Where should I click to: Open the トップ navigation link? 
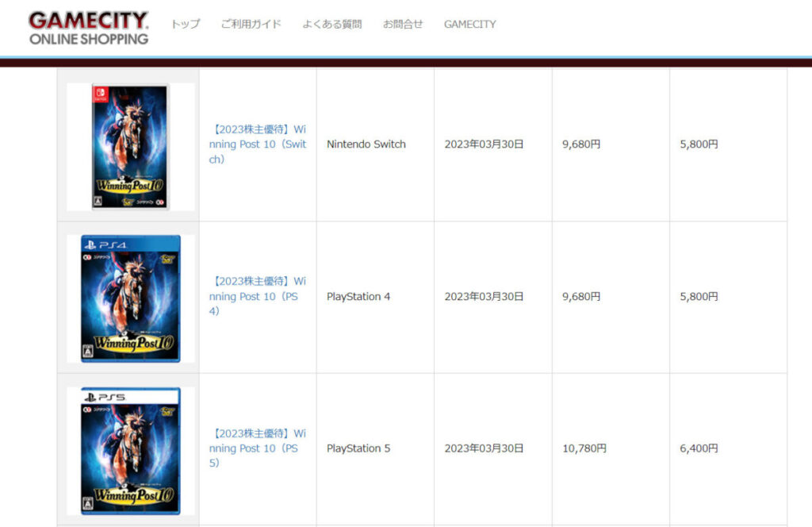(186, 24)
